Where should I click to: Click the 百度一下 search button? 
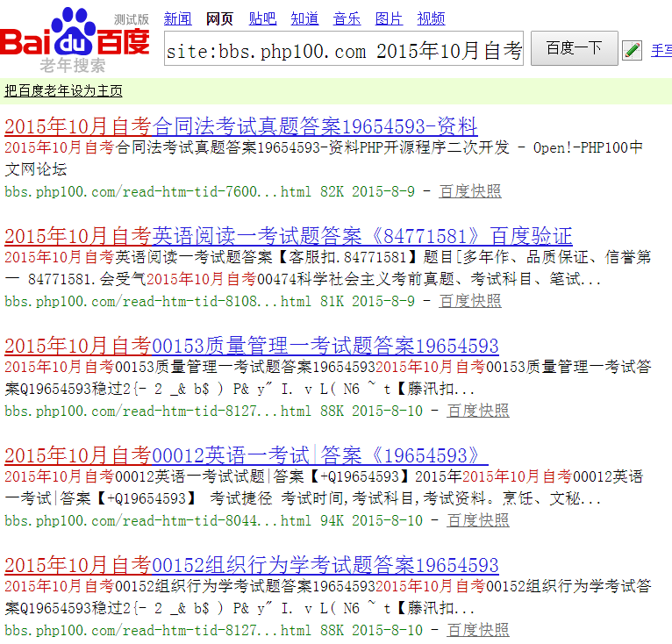point(575,48)
